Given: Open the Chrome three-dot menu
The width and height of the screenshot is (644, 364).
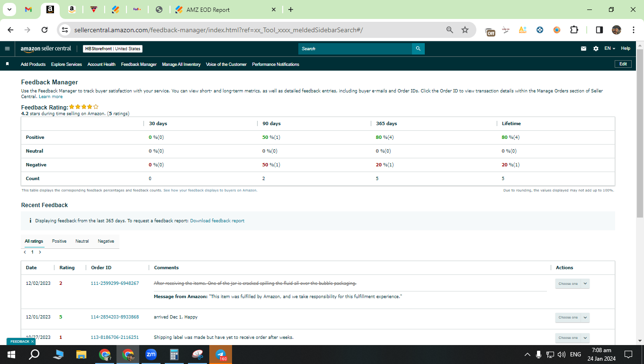Looking at the screenshot, I should coord(634,30).
